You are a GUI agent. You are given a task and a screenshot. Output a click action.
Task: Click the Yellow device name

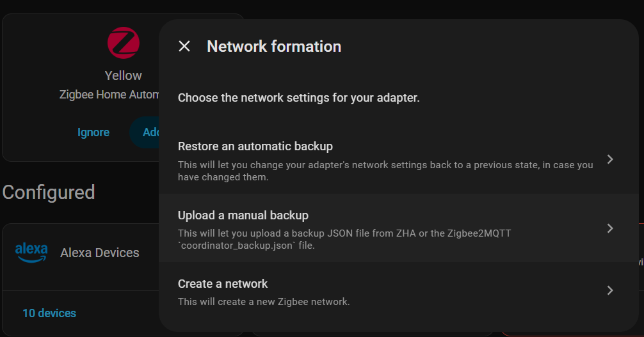click(124, 75)
